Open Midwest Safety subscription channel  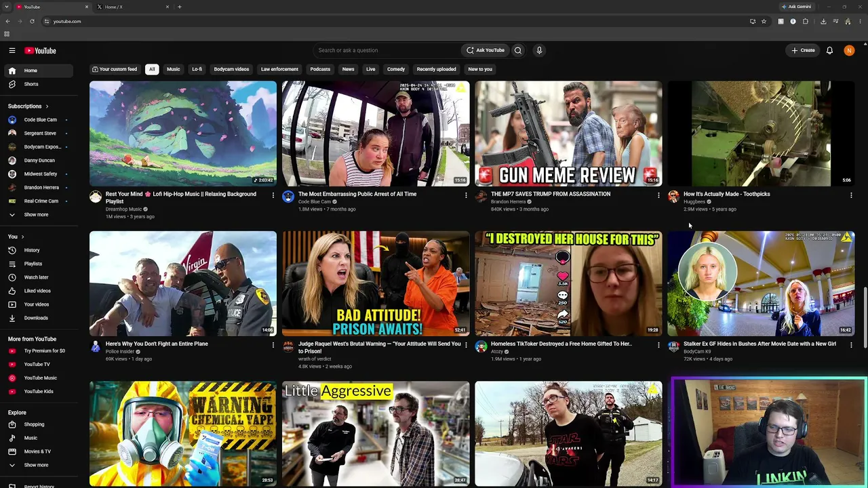(x=38, y=174)
